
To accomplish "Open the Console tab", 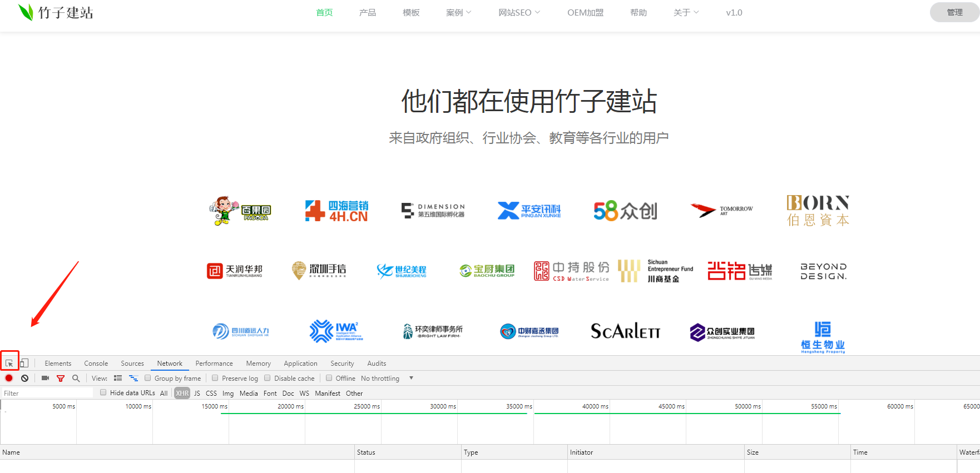I will (x=96, y=364).
